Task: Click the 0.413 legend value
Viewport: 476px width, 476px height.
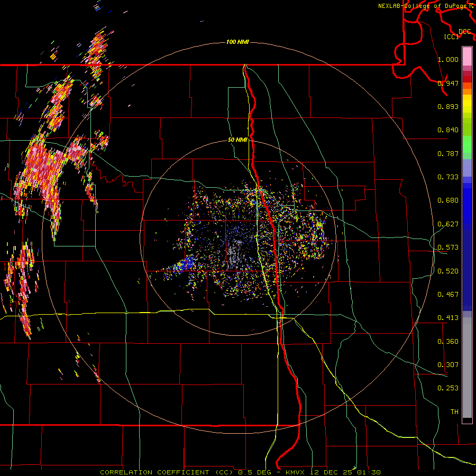Action: click(x=448, y=318)
